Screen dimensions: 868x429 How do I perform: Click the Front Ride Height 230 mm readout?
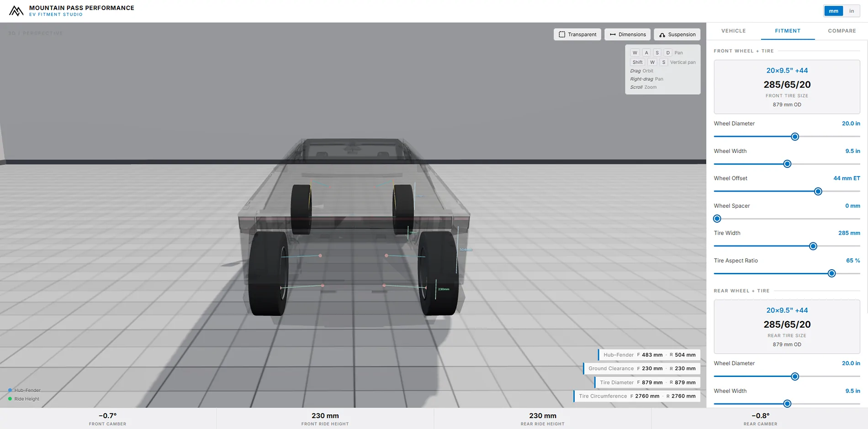(x=325, y=419)
